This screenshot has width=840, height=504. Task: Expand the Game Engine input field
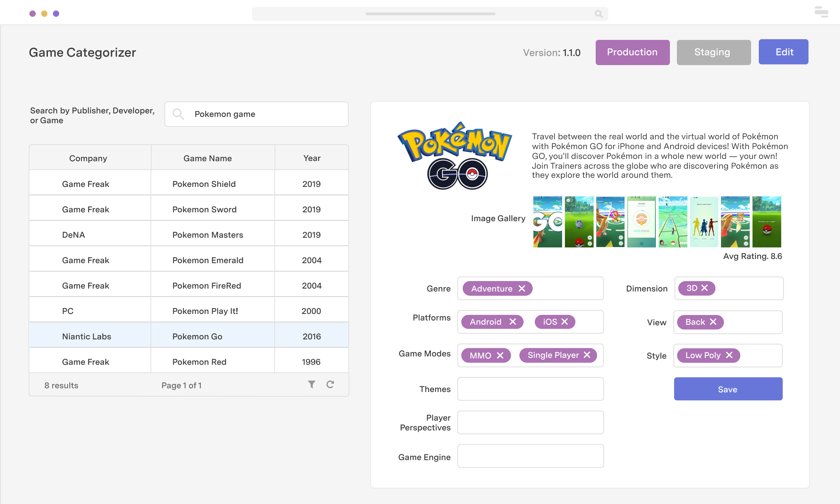(x=530, y=457)
